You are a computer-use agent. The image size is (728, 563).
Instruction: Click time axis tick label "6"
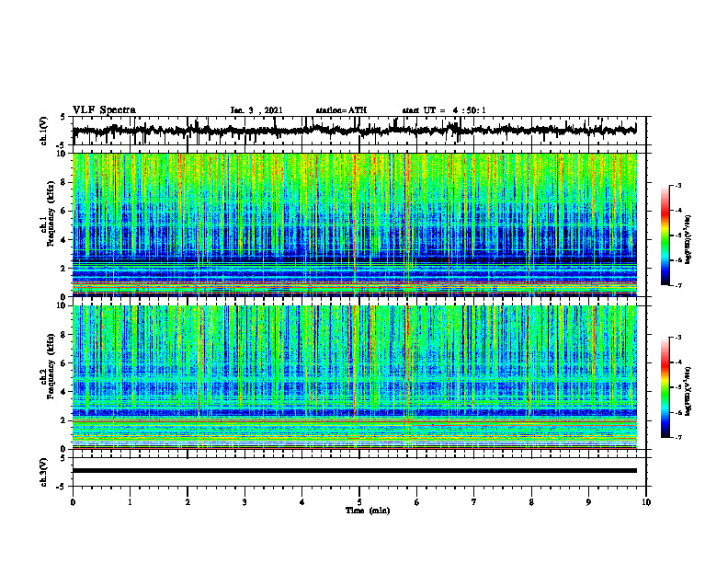[x=417, y=502]
